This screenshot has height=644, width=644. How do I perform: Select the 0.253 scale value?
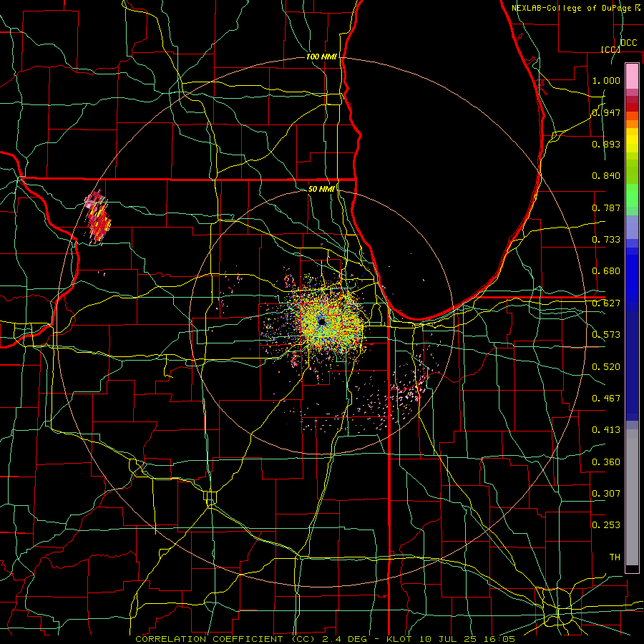606,525
